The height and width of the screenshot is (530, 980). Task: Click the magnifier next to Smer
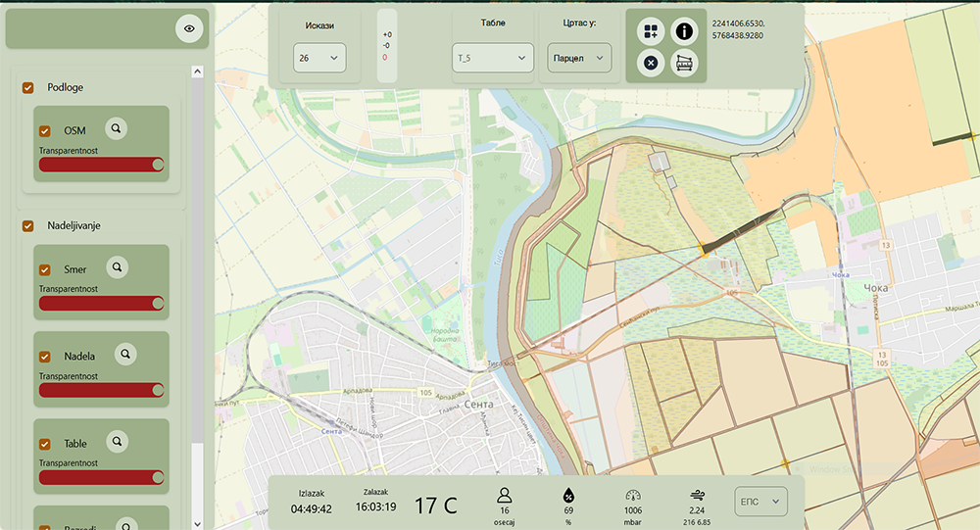(x=117, y=266)
